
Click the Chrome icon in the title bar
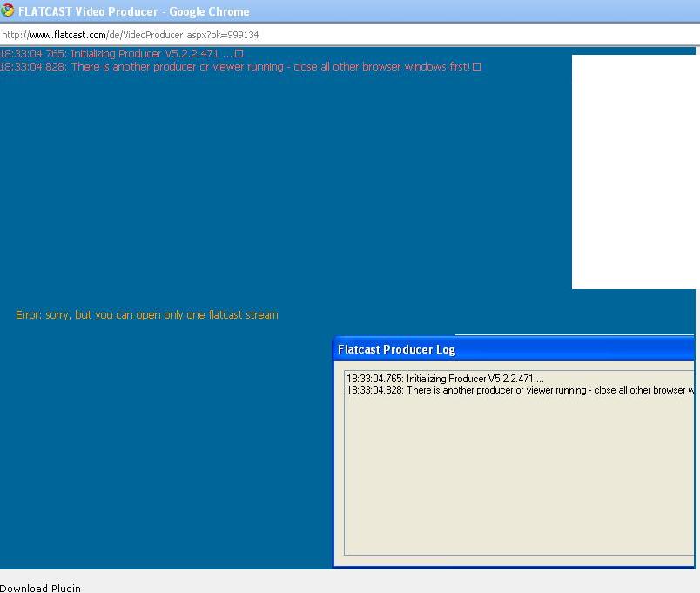[x=7, y=10]
